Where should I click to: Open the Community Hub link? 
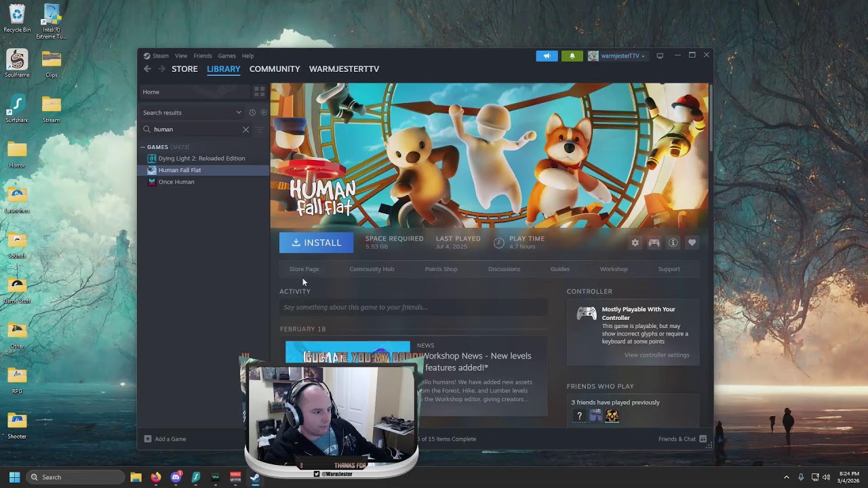[x=372, y=269]
